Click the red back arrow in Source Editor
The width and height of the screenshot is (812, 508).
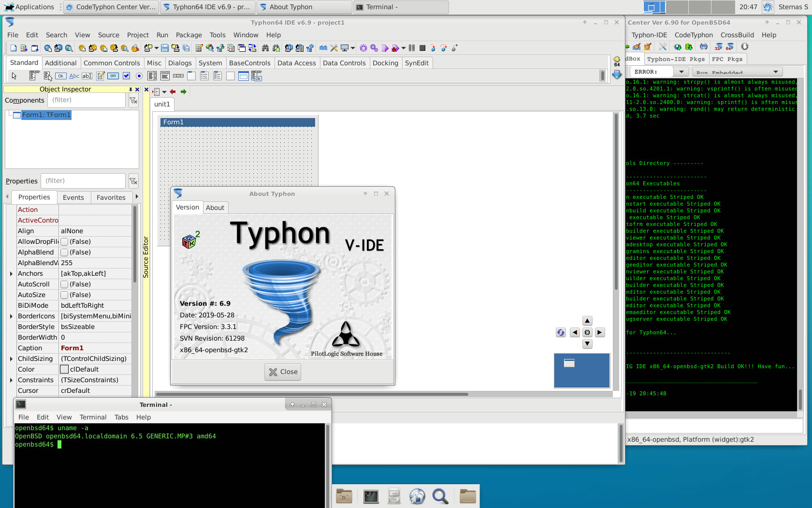(x=173, y=91)
